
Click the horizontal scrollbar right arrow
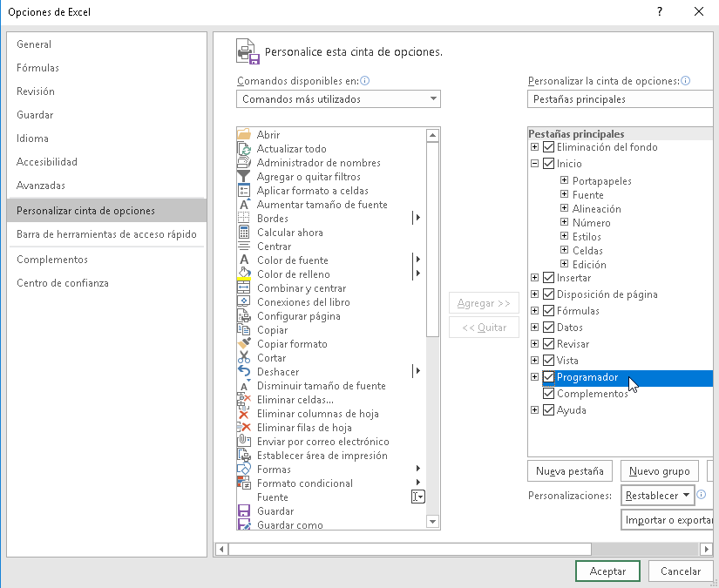(x=706, y=549)
